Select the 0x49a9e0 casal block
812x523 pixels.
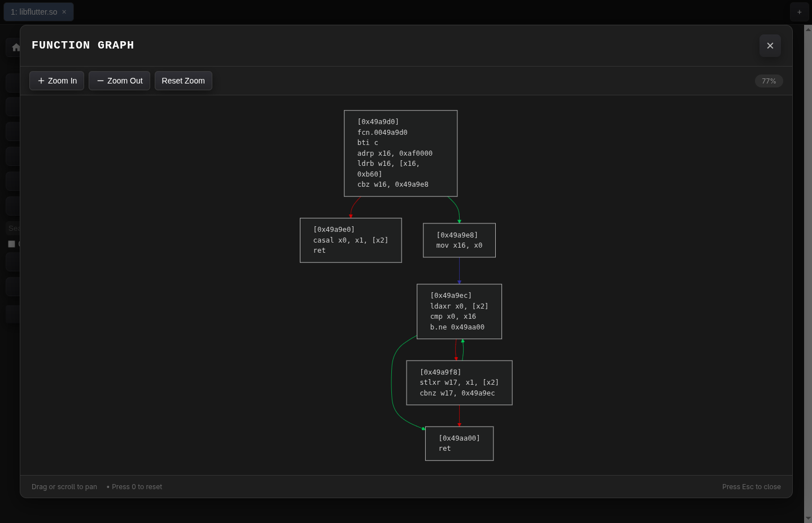351,240
